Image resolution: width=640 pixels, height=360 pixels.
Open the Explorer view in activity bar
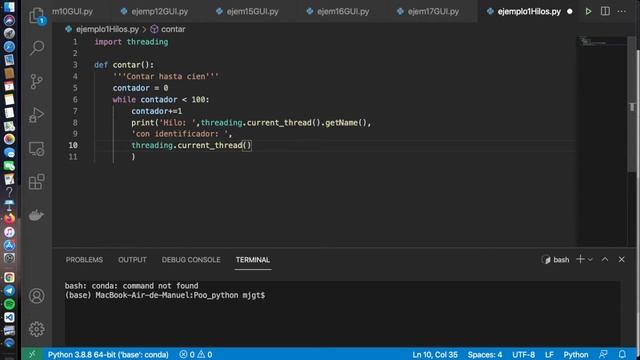(x=37, y=16)
